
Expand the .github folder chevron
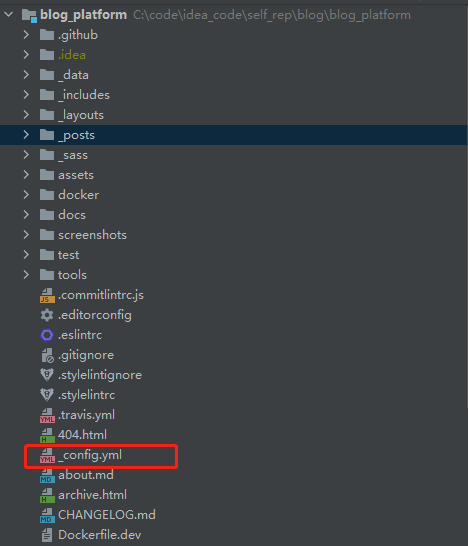(x=26, y=35)
